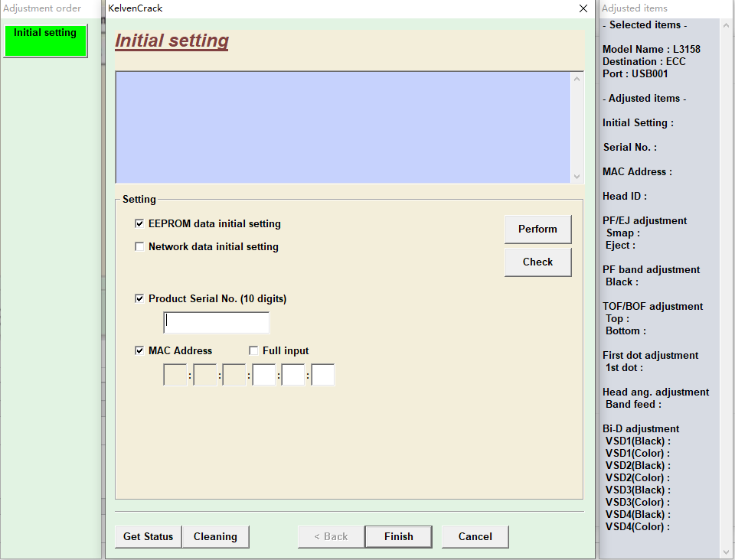735x560 pixels.
Task: Close the KelvenCrack dialog window
Action: click(583, 8)
